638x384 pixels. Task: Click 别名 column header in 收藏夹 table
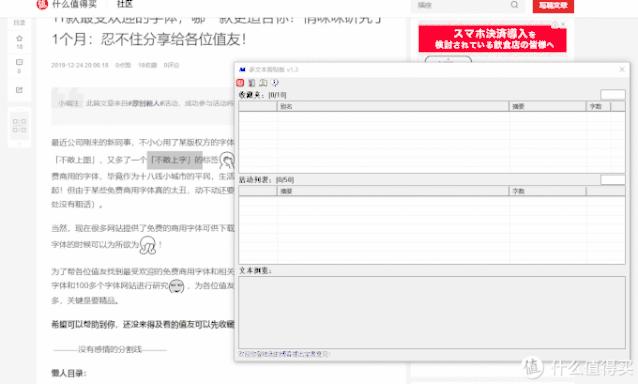click(x=393, y=107)
